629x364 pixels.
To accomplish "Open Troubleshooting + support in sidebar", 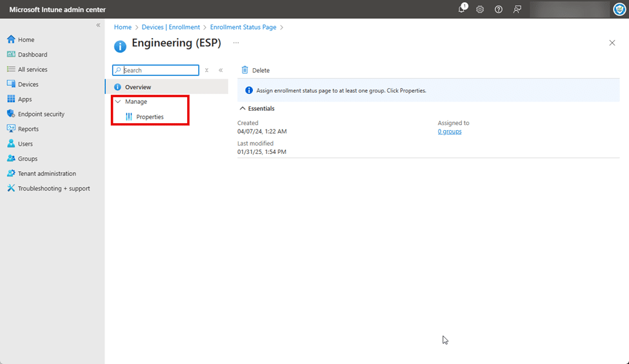I will click(x=54, y=188).
